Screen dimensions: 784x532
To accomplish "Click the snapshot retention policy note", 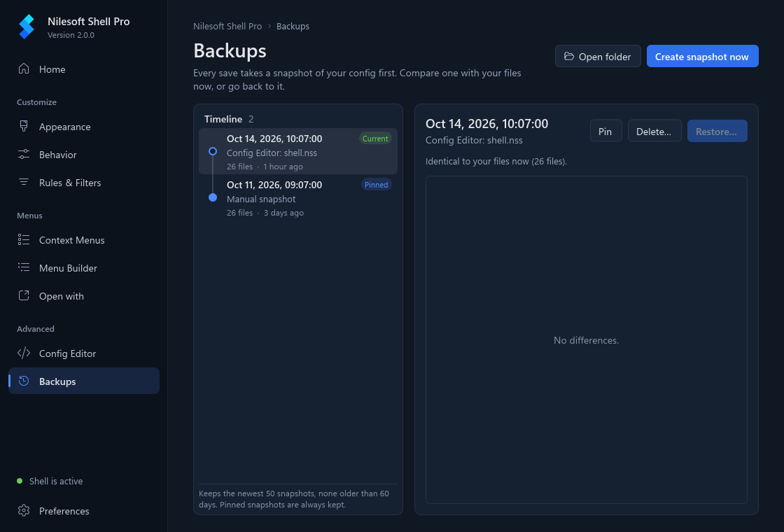I will point(294,499).
